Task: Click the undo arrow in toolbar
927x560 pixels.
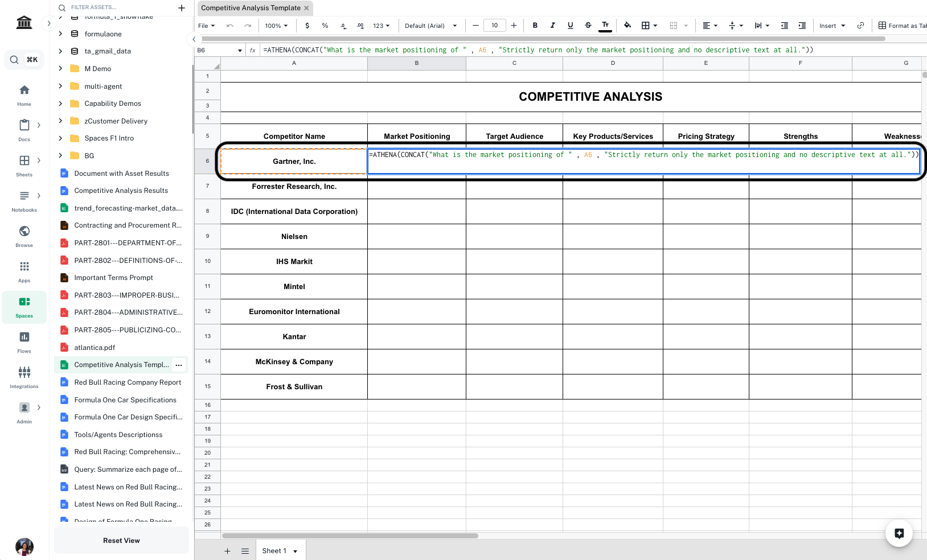Action: [x=230, y=26]
